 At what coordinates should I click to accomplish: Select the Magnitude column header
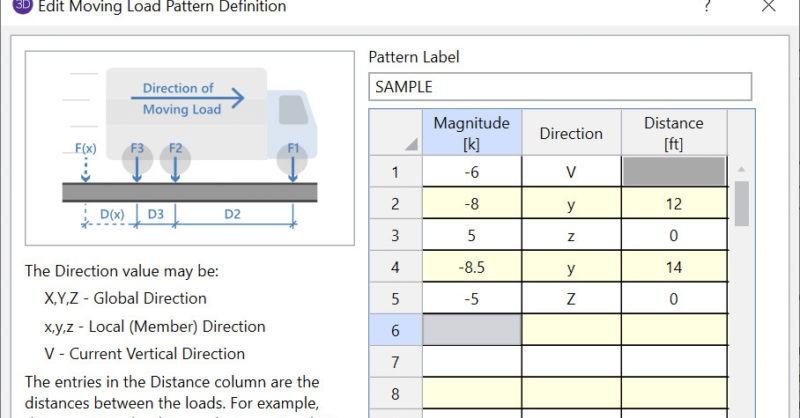pos(471,133)
